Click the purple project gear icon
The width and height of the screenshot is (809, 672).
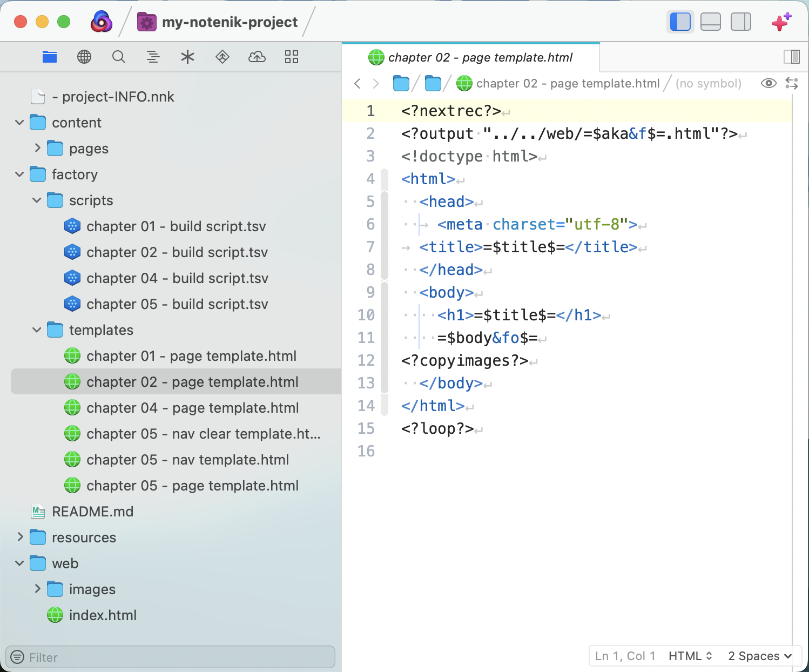tap(147, 22)
